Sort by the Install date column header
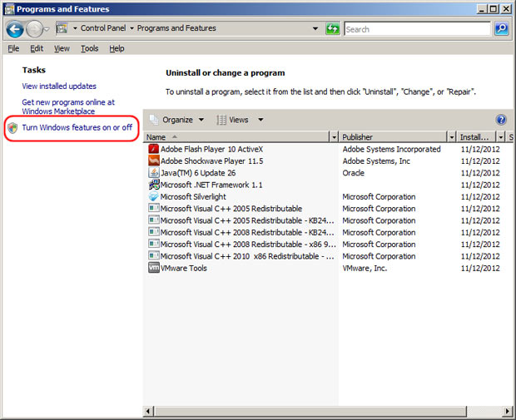Viewport: 516px width, 420px height. click(477, 137)
